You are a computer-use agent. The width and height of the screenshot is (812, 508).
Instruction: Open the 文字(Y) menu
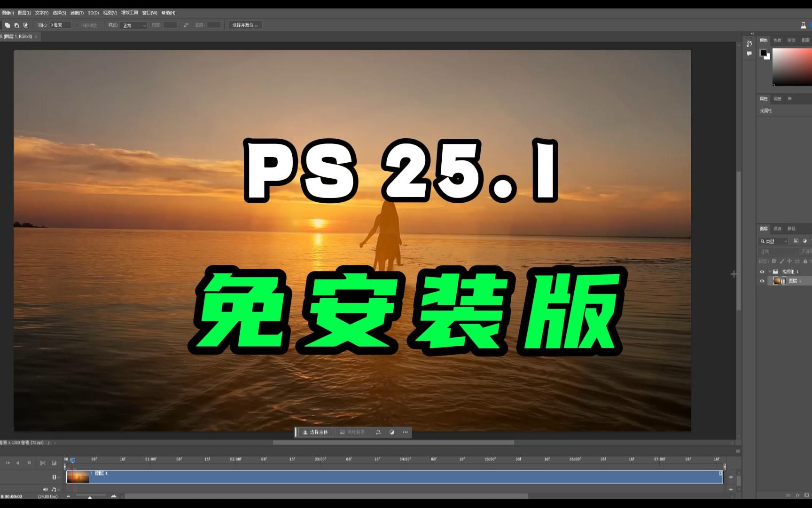[x=42, y=13]
